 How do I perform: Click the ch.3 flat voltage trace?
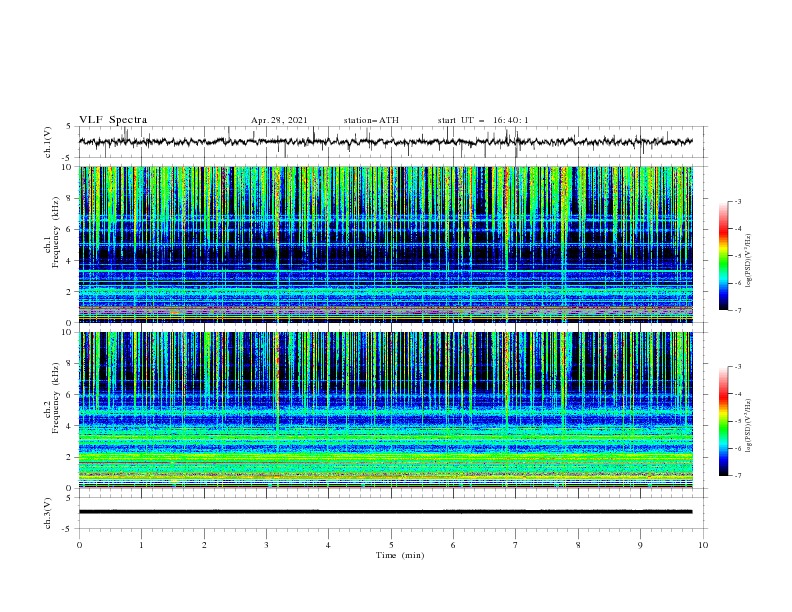pyautogui.click(x=386, y=512)
